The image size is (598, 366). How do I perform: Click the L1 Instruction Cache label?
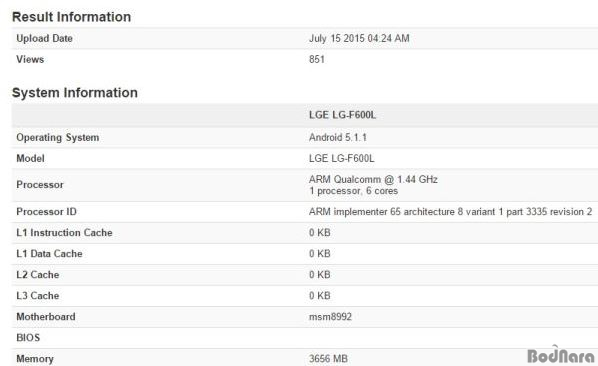(x=64, y=233)
